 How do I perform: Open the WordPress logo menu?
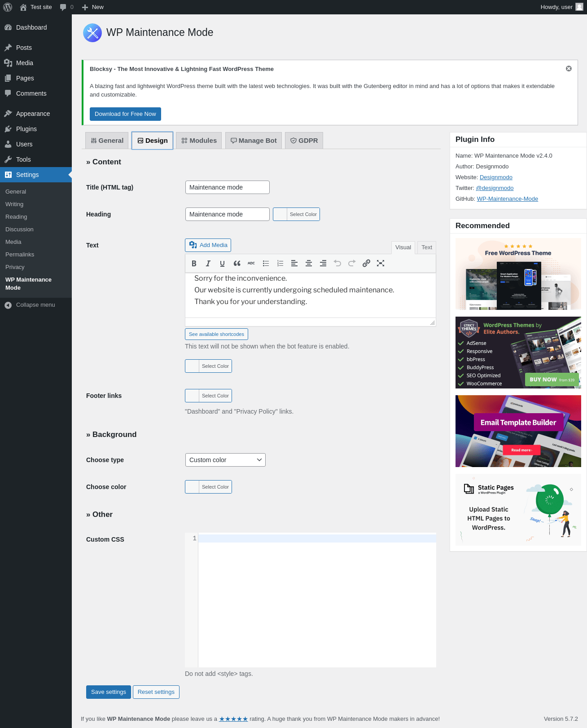point(8,7)
